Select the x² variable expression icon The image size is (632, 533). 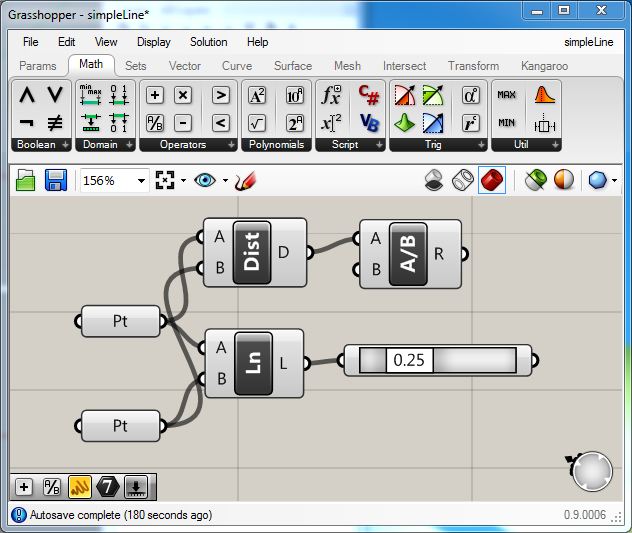pos(331,123)
